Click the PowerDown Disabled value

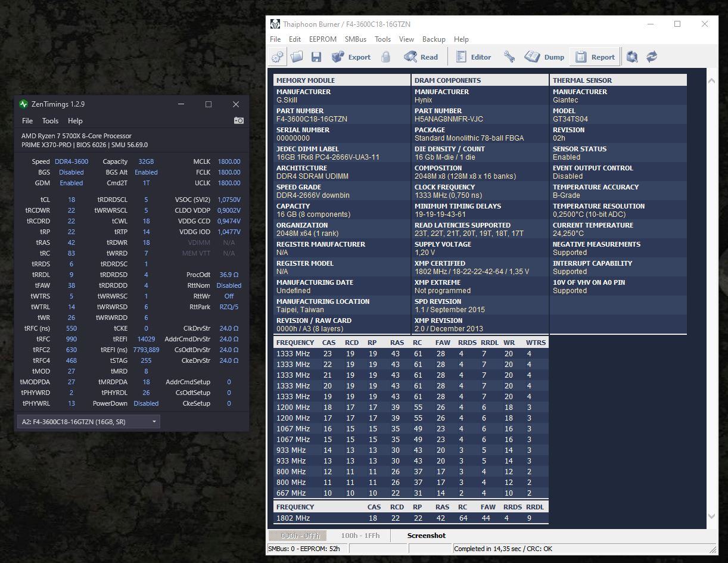(146, 403)
